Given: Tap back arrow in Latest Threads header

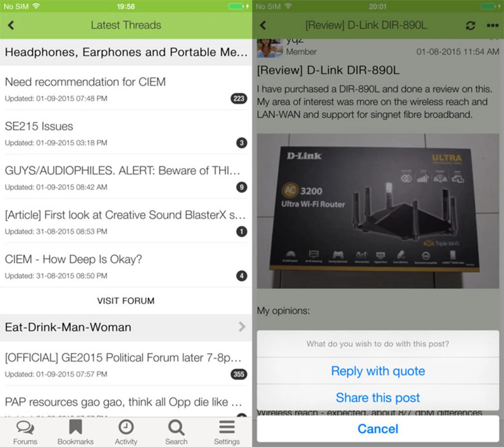Looking at the screenshot, I should tap(11, 25).
